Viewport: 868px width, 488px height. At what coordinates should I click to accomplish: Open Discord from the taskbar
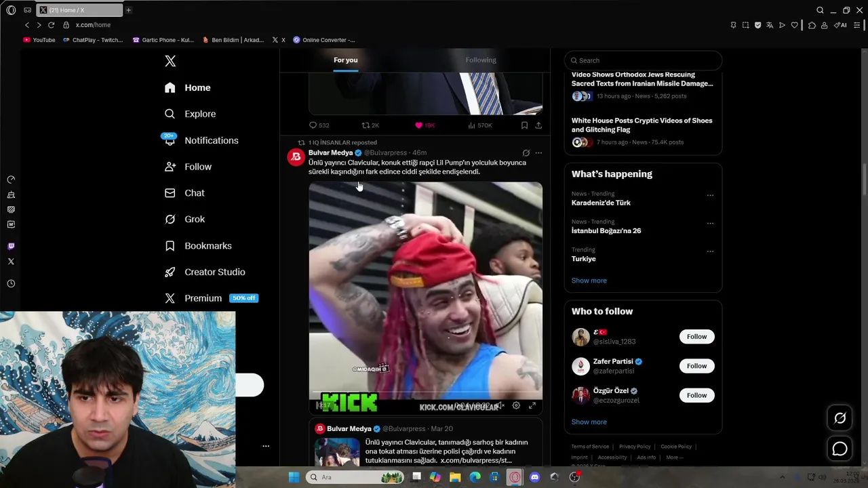click(534, 477)
